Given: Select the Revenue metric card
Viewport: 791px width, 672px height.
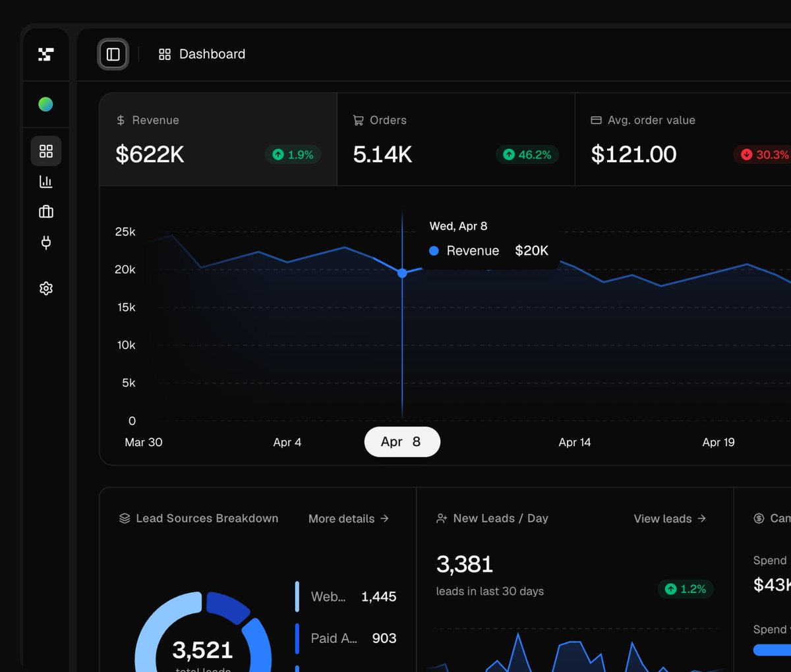Looking at the screenshot, I should coord(218,139).
